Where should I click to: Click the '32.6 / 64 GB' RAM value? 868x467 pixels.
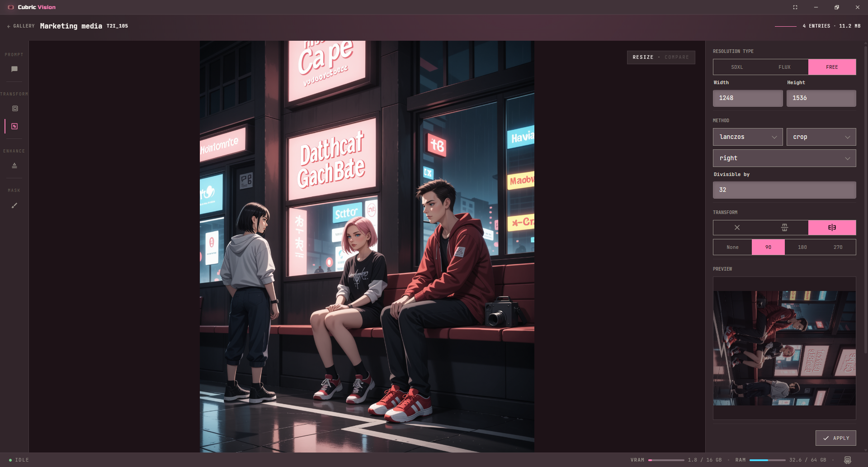808,460
